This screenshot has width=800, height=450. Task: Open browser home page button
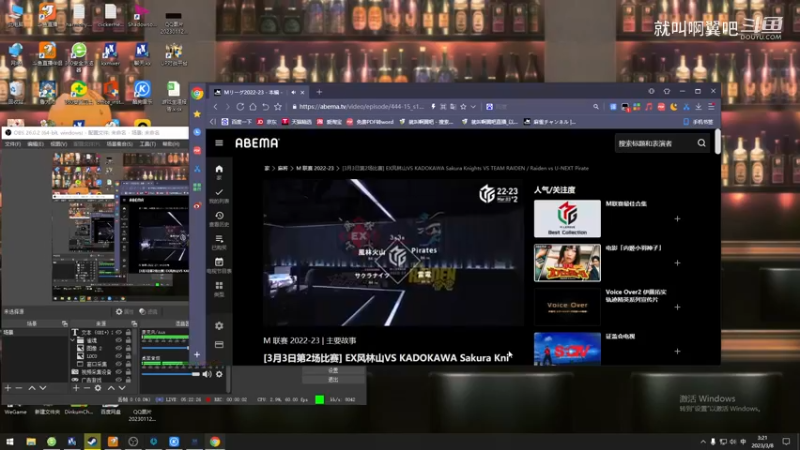(253, 107)
